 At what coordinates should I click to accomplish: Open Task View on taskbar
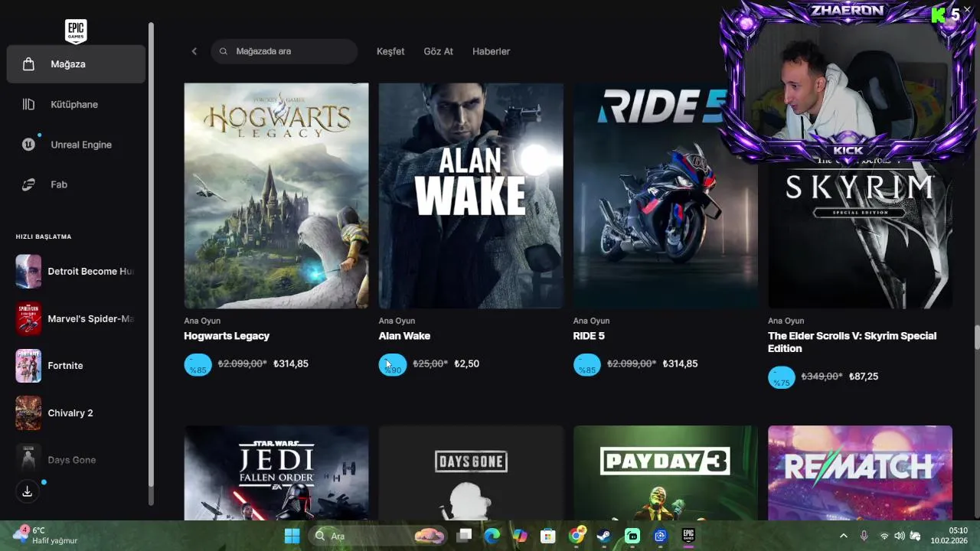[463, 536]
